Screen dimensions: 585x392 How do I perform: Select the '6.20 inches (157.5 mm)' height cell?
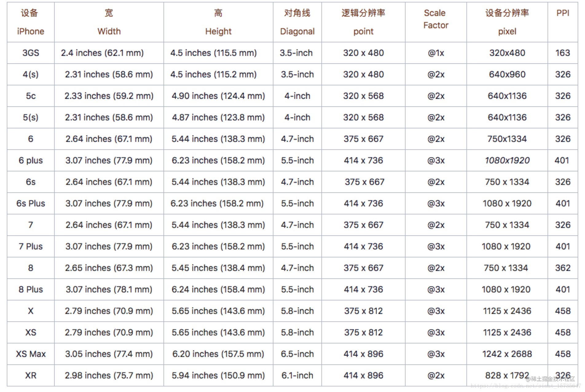click(x=218, y=354)
